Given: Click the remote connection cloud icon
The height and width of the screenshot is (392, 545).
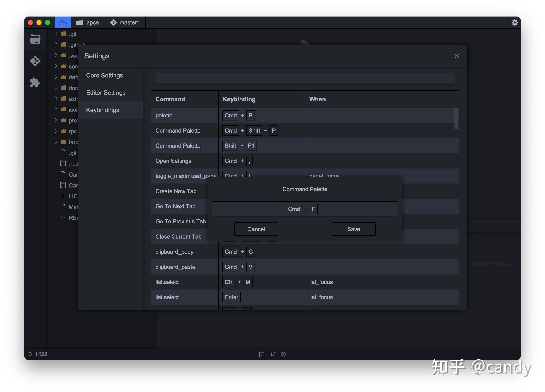Looking at the screenshot, I should 63,22.
